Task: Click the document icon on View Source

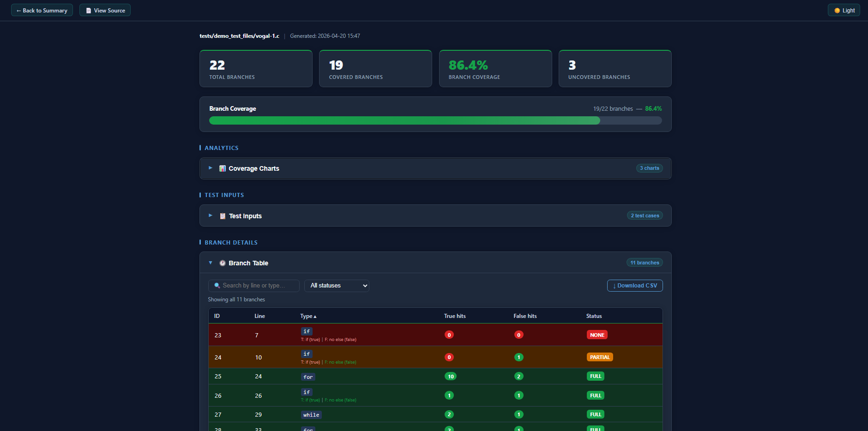Action: coord(88,10)
